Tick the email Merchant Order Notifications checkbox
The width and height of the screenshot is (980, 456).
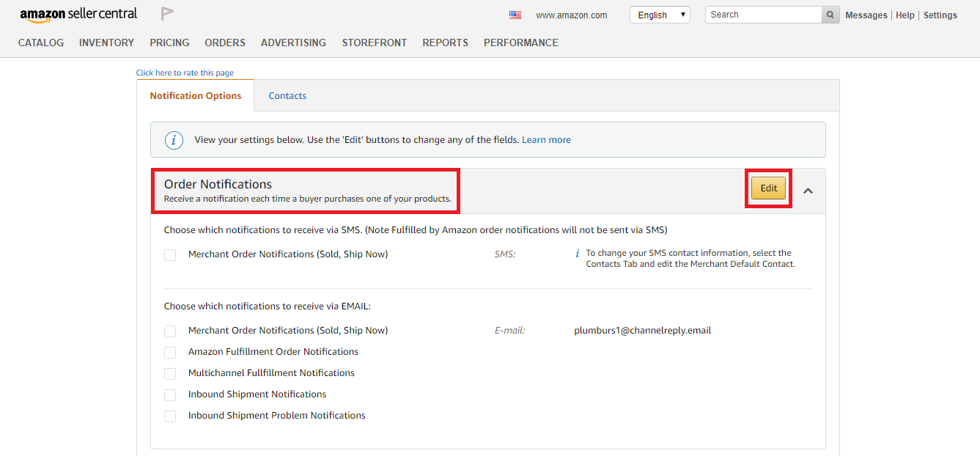point(170,331)
